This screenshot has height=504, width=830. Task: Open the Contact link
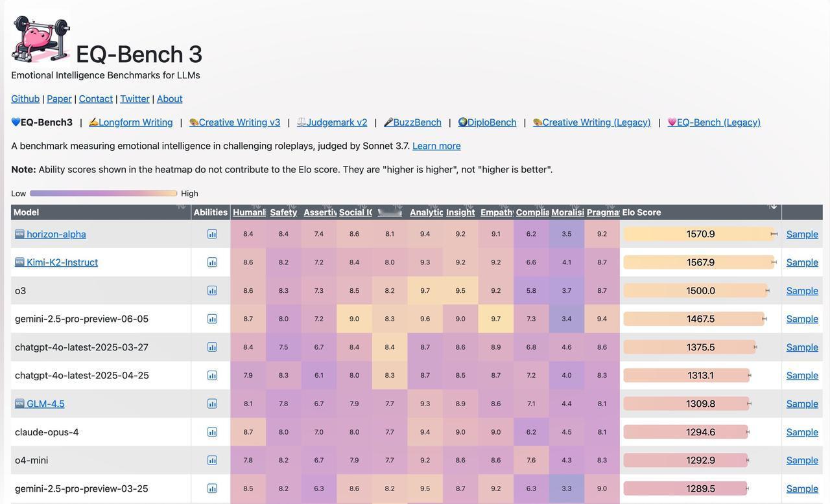pos(96,98)
